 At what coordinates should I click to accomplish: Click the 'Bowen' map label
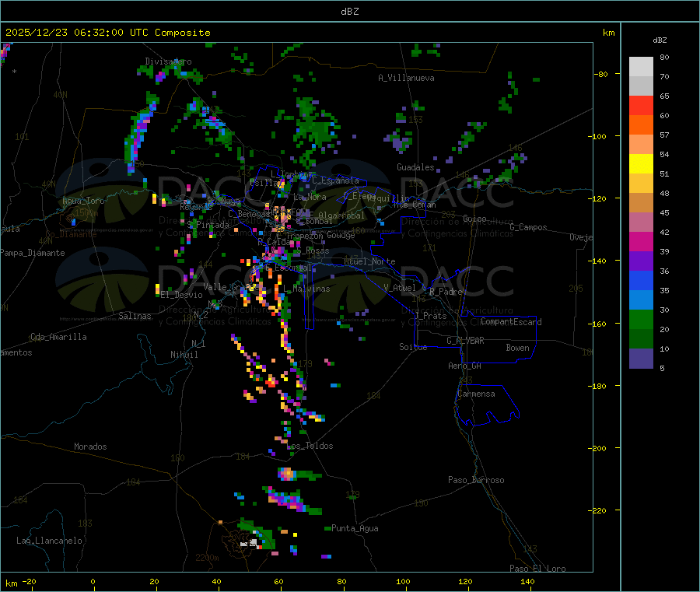pyautogui.click(x=518, y=349)
